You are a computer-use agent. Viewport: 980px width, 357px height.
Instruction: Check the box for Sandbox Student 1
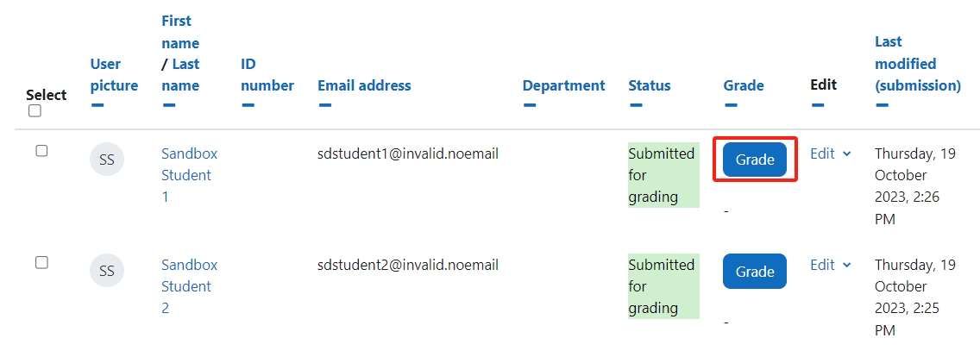41,151
